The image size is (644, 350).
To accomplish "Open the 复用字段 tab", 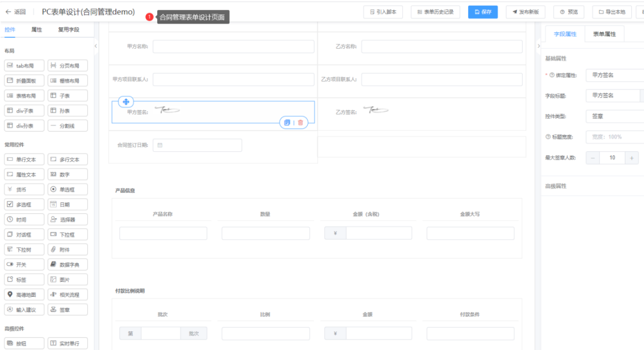I will coord(69,30).
